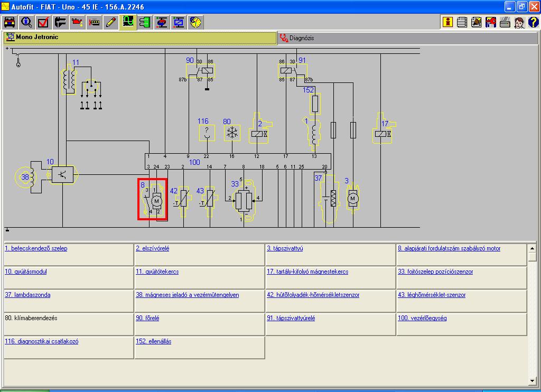Click the magnifier info search icon
This screenshot has height=392, width=541.
pos(26,22)
